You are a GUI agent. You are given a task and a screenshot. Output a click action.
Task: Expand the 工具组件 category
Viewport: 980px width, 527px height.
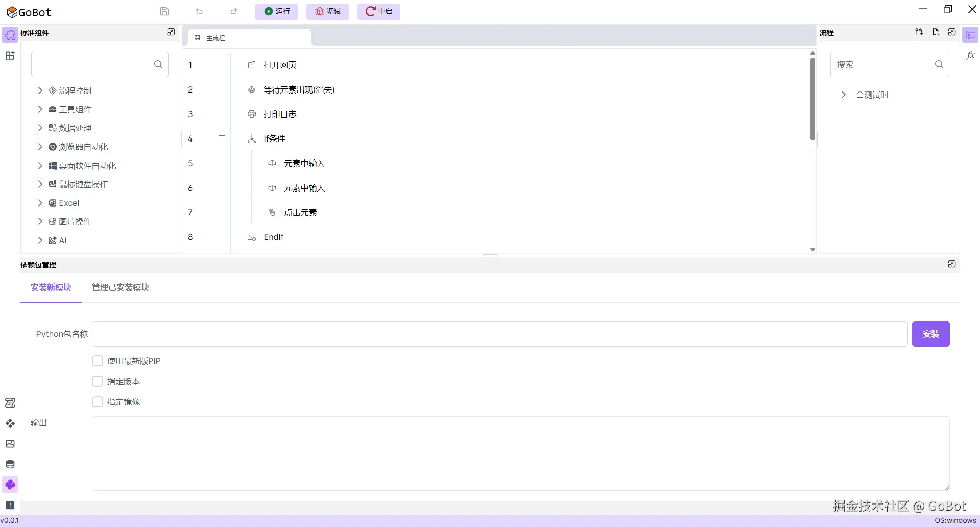pos(40,109)
